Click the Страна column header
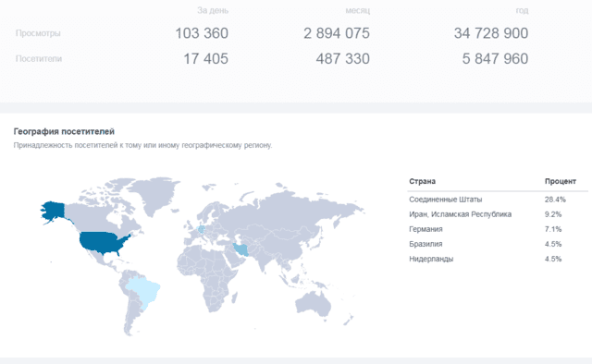The width and height of the screenshot is (592, 364). coord(422,181)
